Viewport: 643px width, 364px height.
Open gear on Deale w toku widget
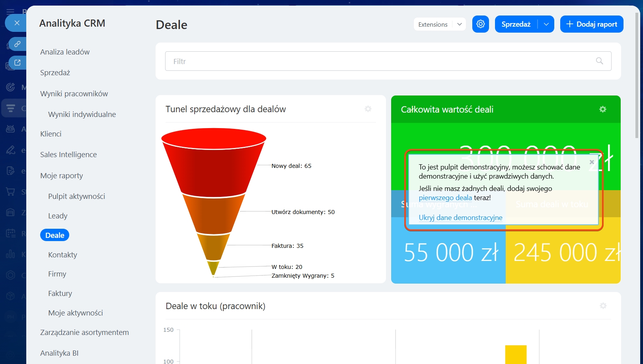(x=603, y=306)
